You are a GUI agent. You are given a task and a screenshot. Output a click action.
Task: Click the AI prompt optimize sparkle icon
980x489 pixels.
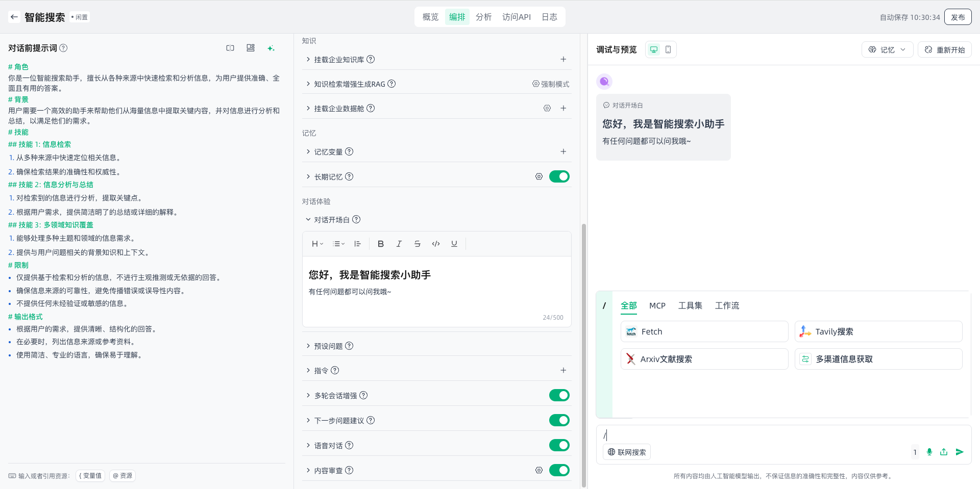pyautogui.click(x=271, y=48)
